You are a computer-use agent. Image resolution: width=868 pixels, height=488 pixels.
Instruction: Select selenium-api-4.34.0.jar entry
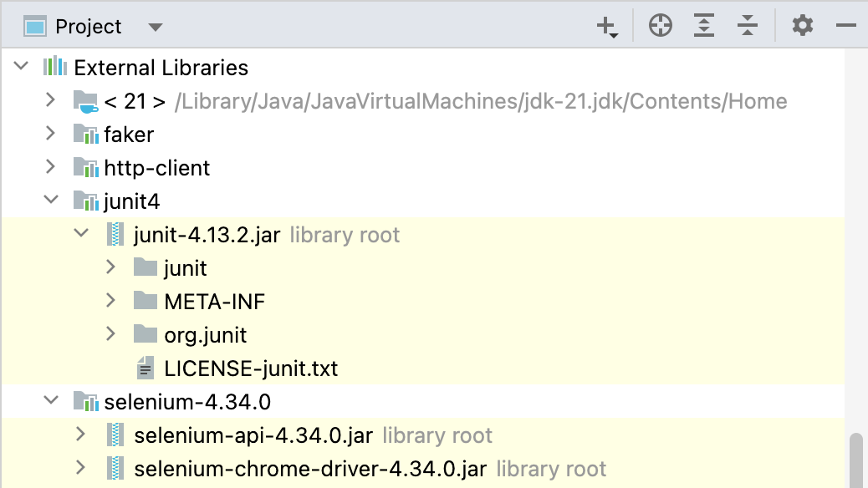[253, 436]
